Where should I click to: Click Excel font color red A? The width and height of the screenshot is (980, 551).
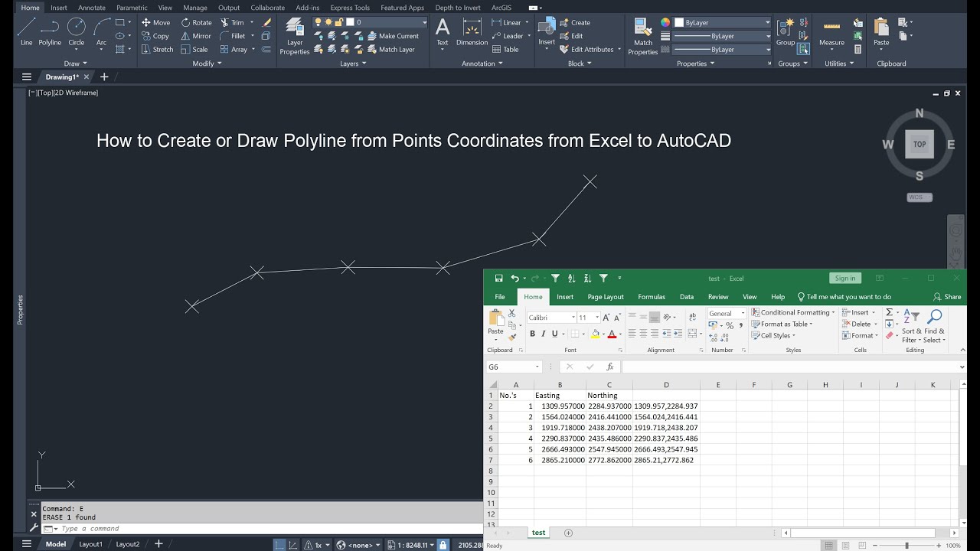(612, 334)
